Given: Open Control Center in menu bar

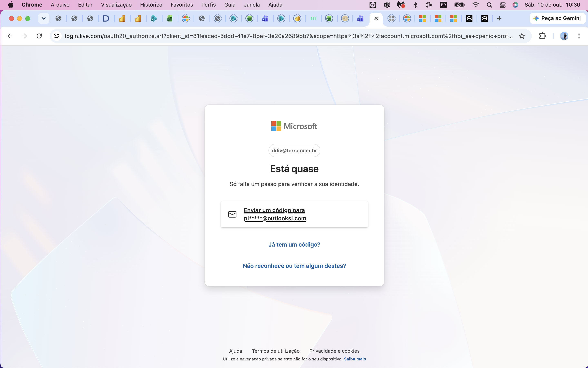Looking at the screenshot, I should coord(503,5).
